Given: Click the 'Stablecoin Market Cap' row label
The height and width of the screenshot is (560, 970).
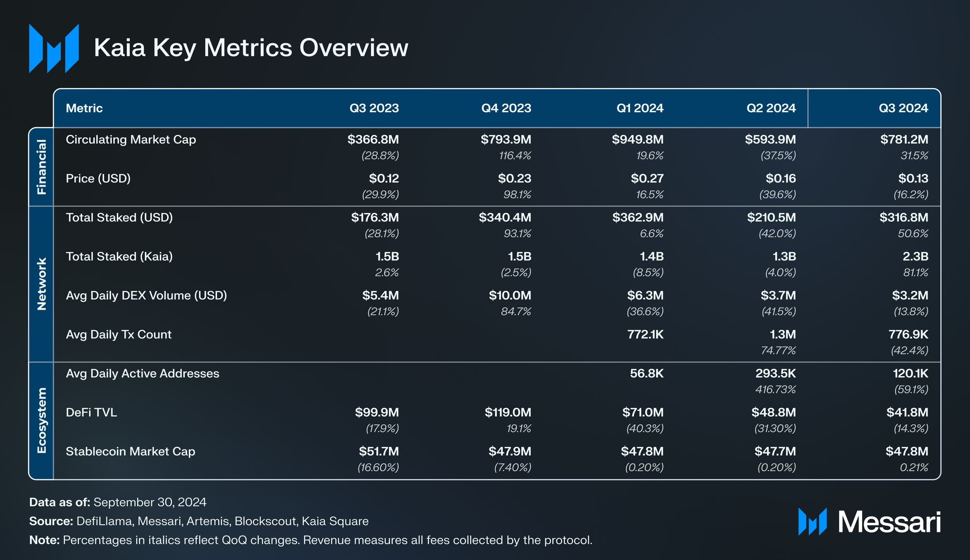Looking at the screenshot, I should coord(130,452).
